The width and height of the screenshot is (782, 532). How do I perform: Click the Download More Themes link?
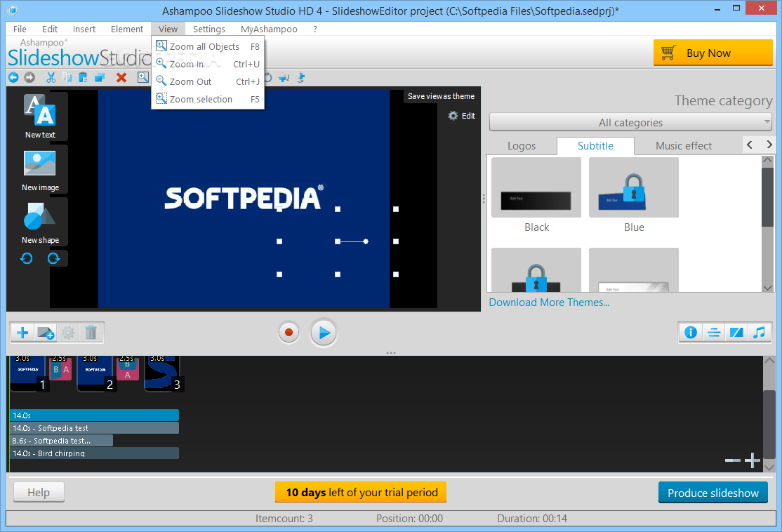tap(549, 302)
